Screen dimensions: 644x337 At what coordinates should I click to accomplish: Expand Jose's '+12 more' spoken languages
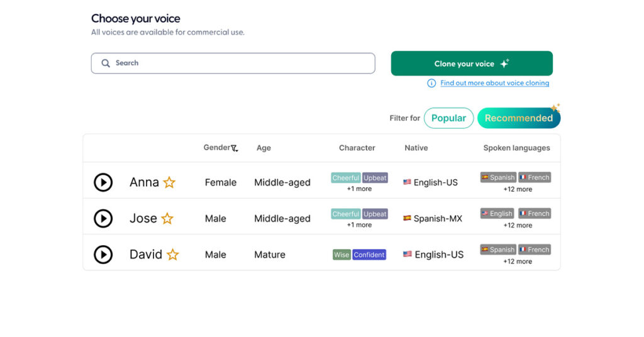(517, 225)
